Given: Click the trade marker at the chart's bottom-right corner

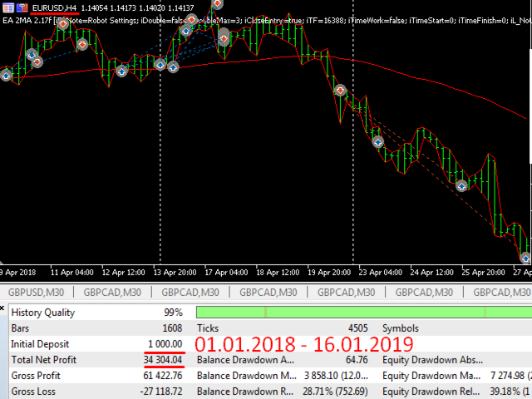Looking at the screenshot, I should tap(525, 258).
